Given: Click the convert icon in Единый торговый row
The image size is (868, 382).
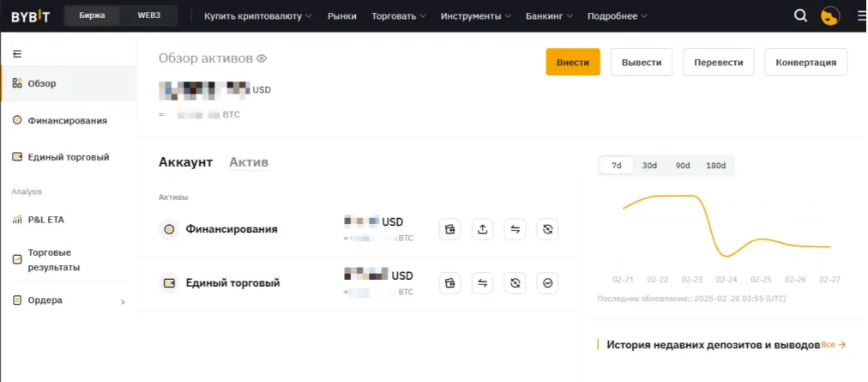Looking at the screenshot, I should (515, 282).
